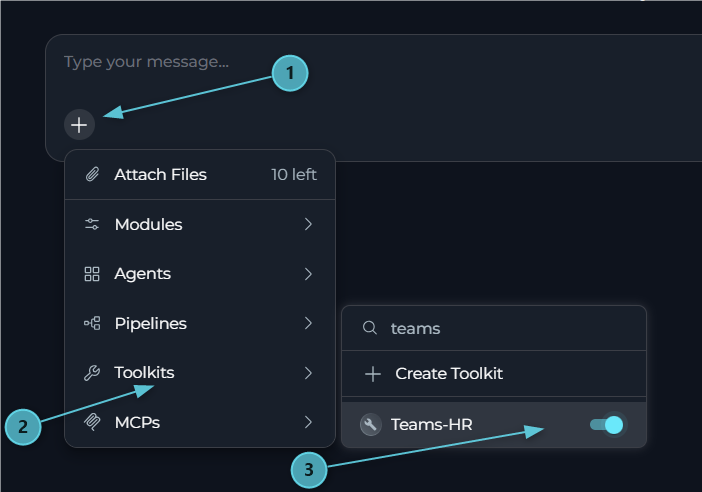Click the 10 left file counter
Screen dimensions: 702x492
294,175
